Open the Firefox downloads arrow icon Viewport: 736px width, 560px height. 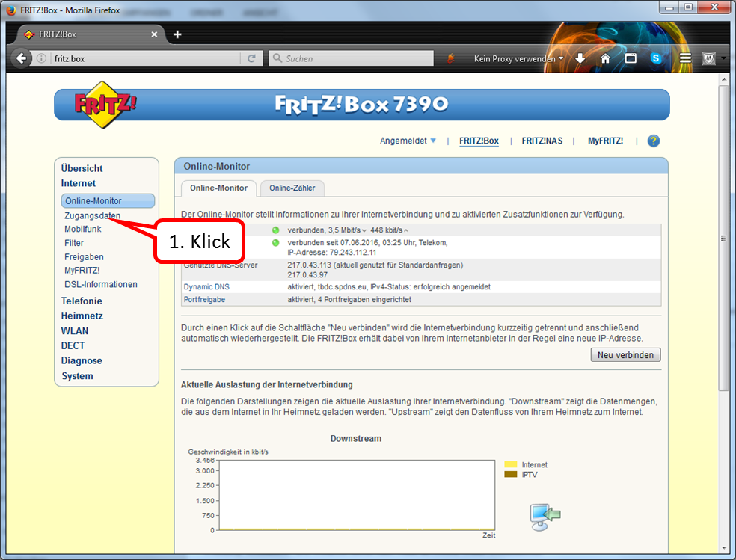click(x=580, y=58)
